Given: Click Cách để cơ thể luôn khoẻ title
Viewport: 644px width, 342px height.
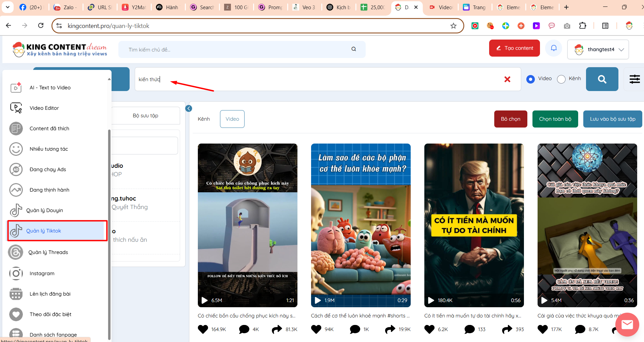Looking at the screenshot, I should point(360,316).
